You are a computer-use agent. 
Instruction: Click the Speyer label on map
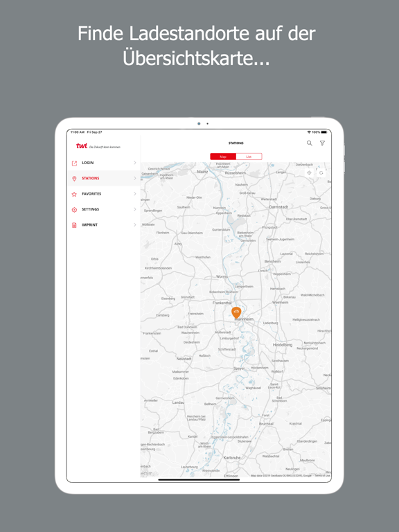239,369
